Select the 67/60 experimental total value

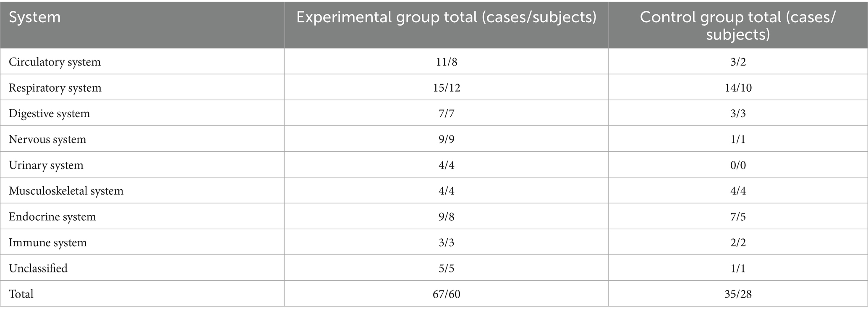(446, 294)
